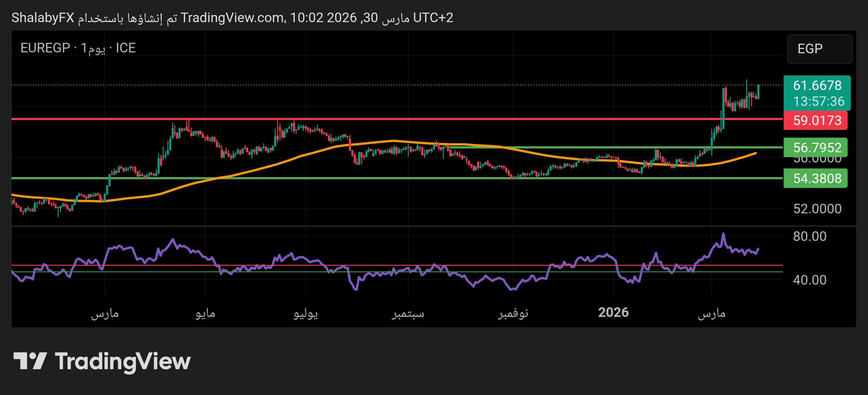Click the latest green candle on chart

point(758,92)
